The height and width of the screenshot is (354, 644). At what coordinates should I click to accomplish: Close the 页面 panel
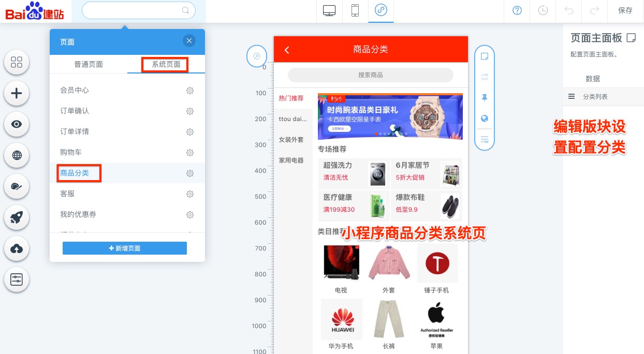[189, 41]
